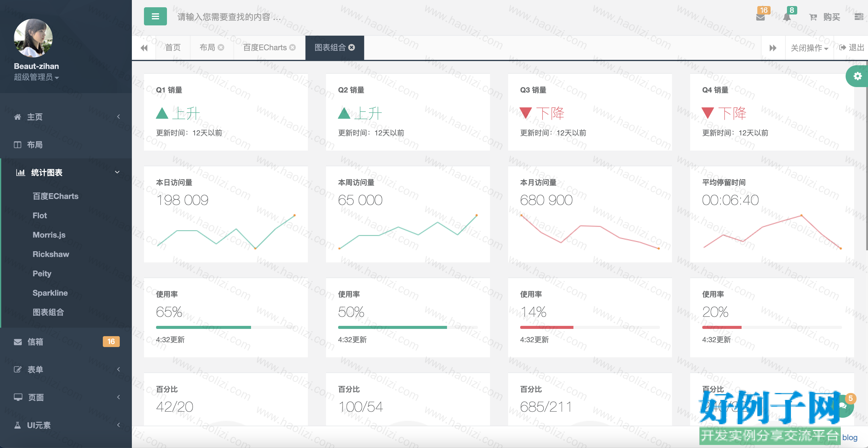
Task: Click the 42/20 percentage value
Action: point(175,407)
